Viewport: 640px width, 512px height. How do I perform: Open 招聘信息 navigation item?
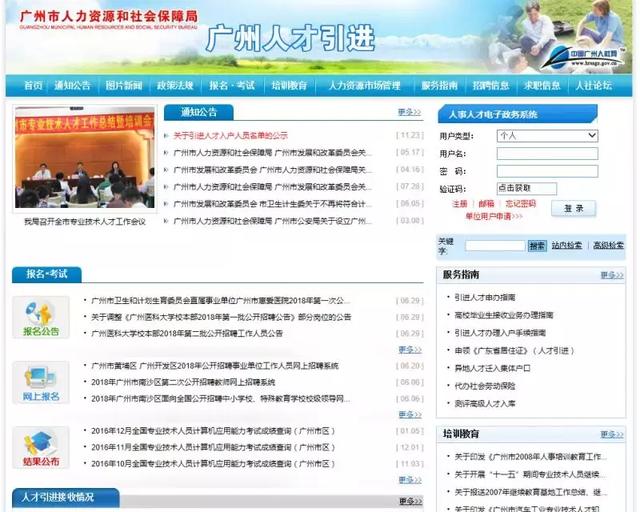pos(491,85)
